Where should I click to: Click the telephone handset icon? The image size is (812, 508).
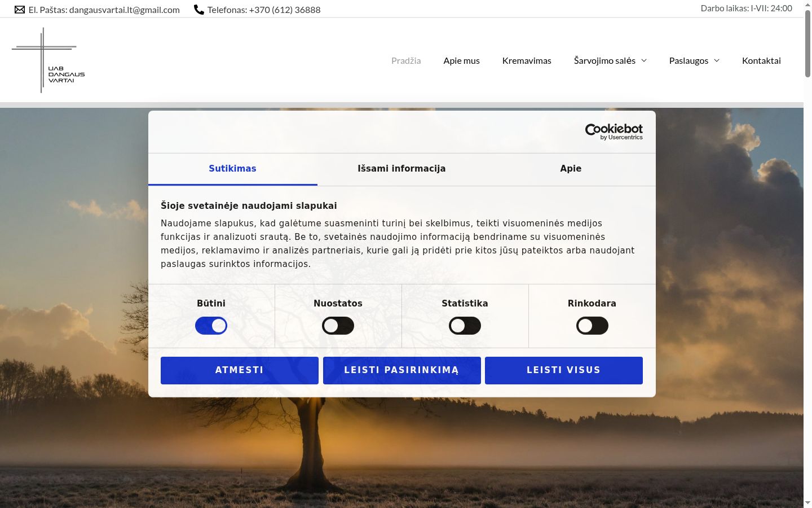[198, 10]
